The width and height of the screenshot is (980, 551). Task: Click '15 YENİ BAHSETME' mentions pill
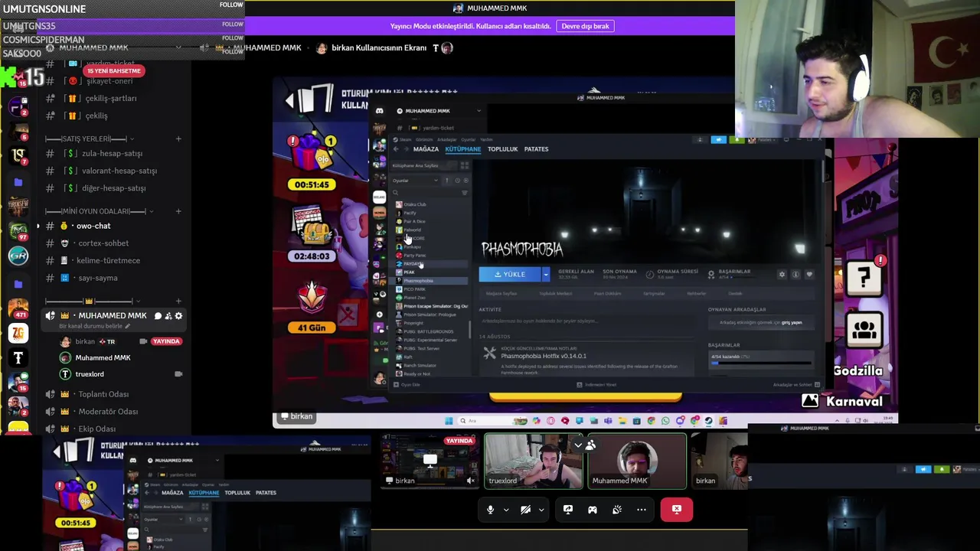[x=113, y=71]
